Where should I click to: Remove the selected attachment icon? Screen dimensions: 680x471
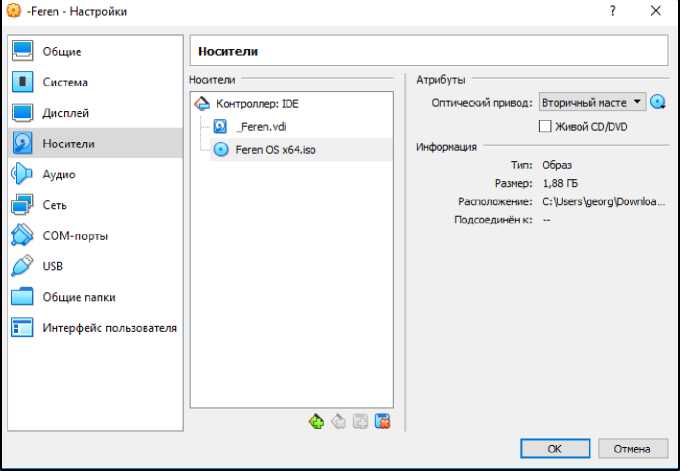point(382,421)
